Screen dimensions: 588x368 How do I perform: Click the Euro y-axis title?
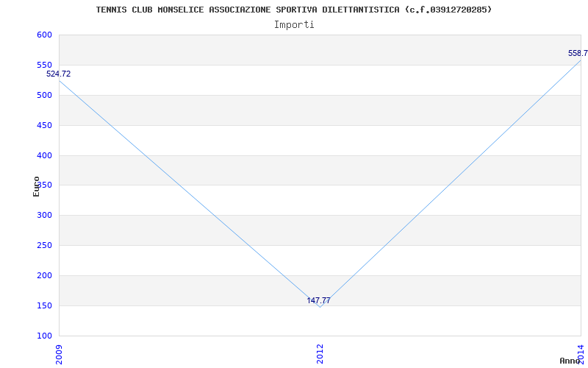36,187
